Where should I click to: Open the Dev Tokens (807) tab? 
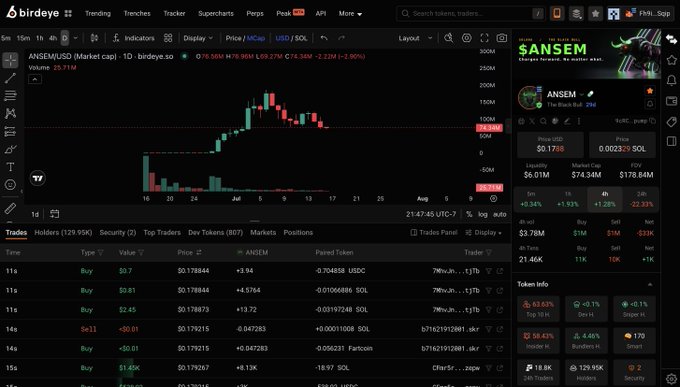[216, 233]
